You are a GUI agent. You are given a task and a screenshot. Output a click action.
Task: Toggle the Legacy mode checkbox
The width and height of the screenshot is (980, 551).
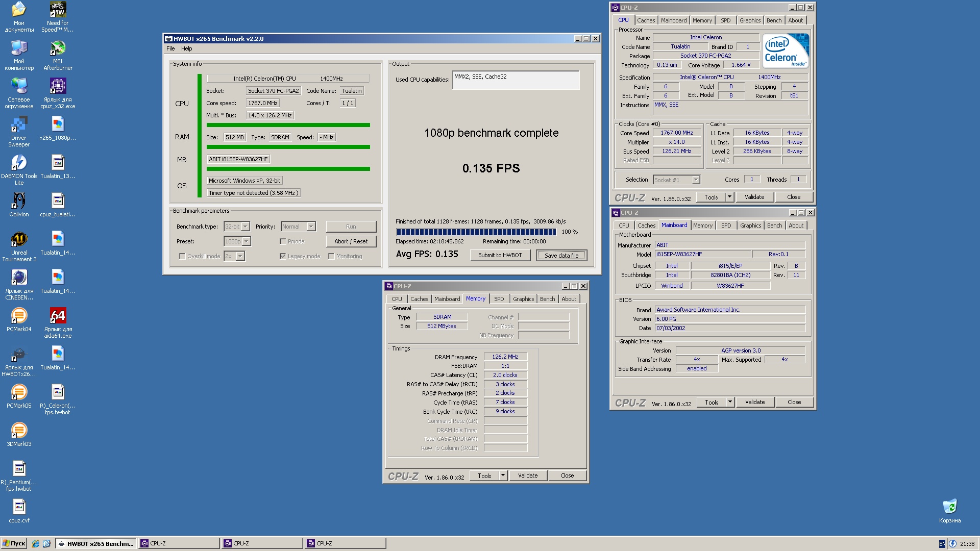pos(283,256)
